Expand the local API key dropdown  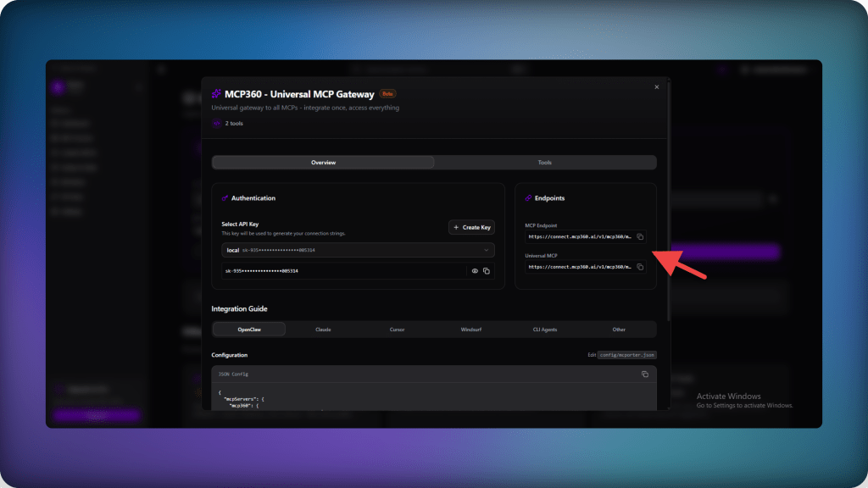pos(359,250)
